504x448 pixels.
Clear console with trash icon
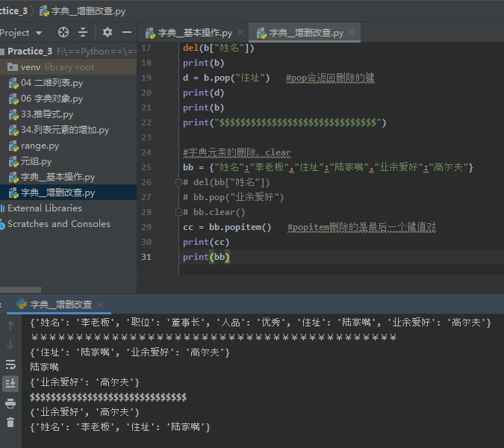[10, 423]
